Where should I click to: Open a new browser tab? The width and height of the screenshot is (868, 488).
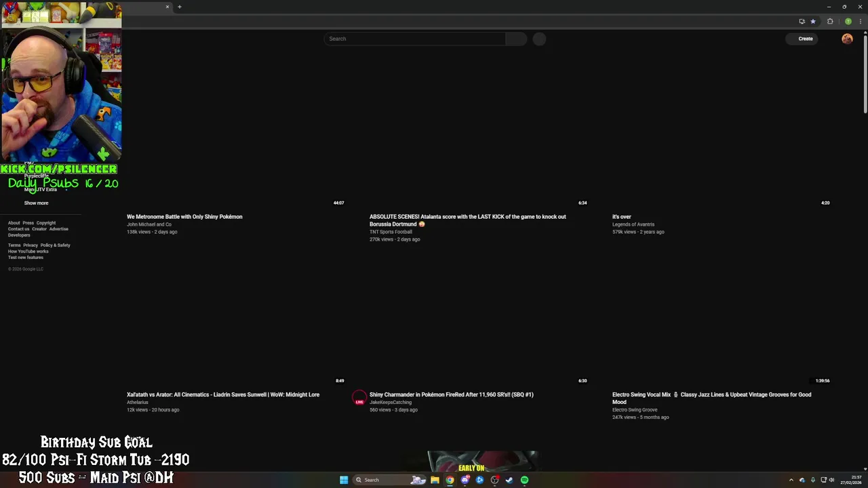pos(179,7)
